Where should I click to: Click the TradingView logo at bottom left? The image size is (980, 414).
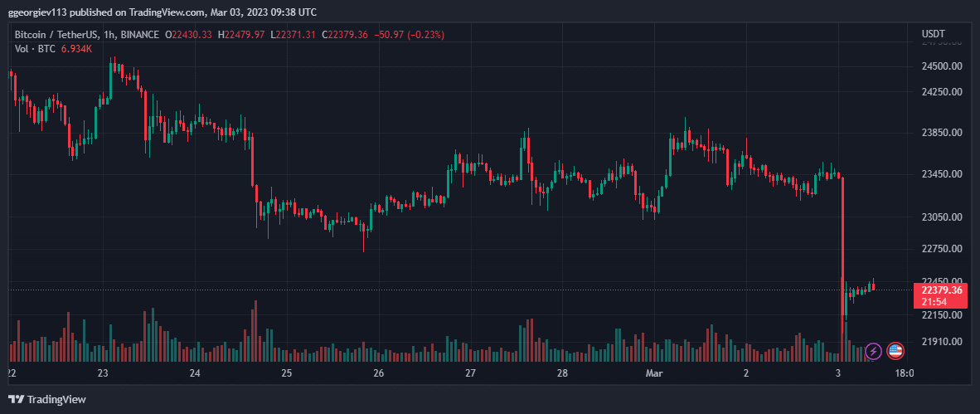point(47,400)
